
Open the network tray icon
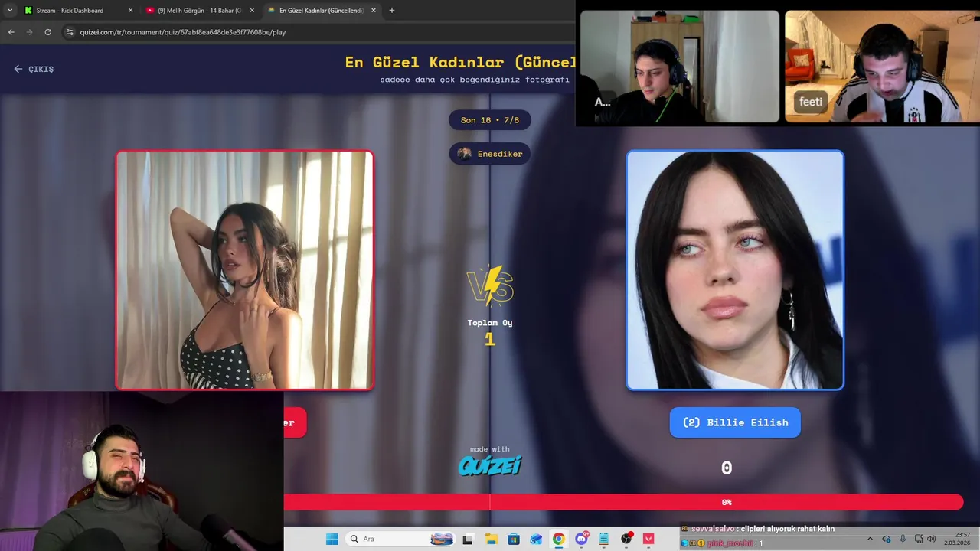point(919,539)
